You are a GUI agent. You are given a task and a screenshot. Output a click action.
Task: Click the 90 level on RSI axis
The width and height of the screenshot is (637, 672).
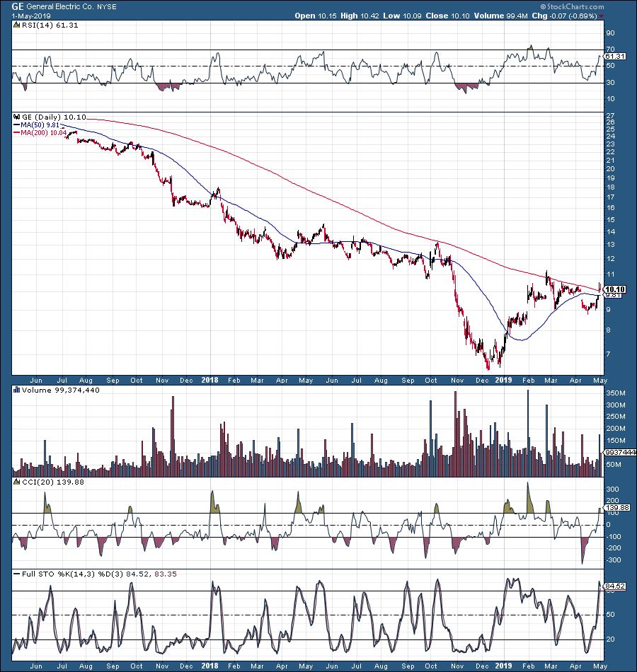pyautogui.click(x=610, y=33)
